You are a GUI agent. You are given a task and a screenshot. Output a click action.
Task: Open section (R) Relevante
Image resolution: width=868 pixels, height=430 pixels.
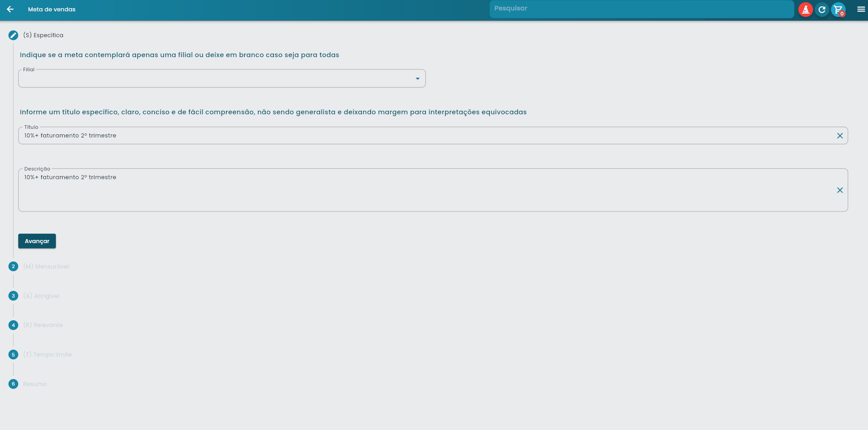[x=43, y=325]
